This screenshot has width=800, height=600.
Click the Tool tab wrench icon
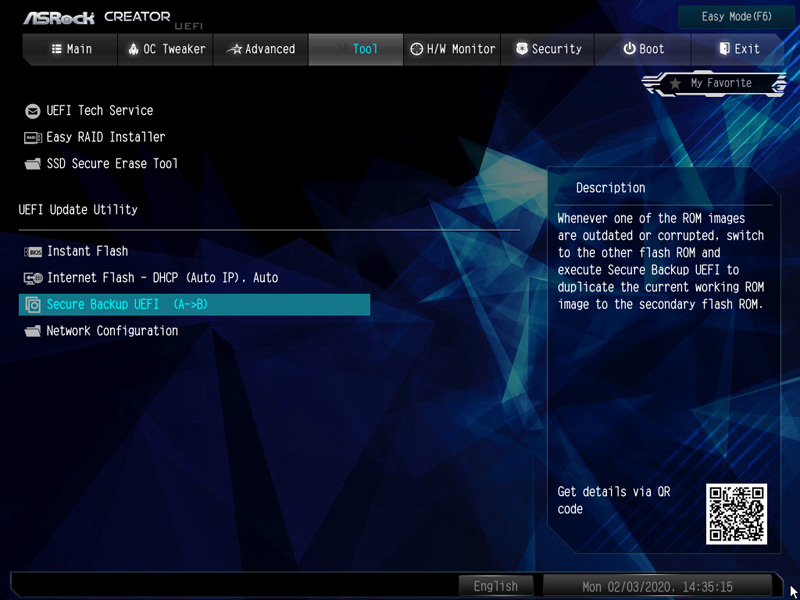coord(342,49)
